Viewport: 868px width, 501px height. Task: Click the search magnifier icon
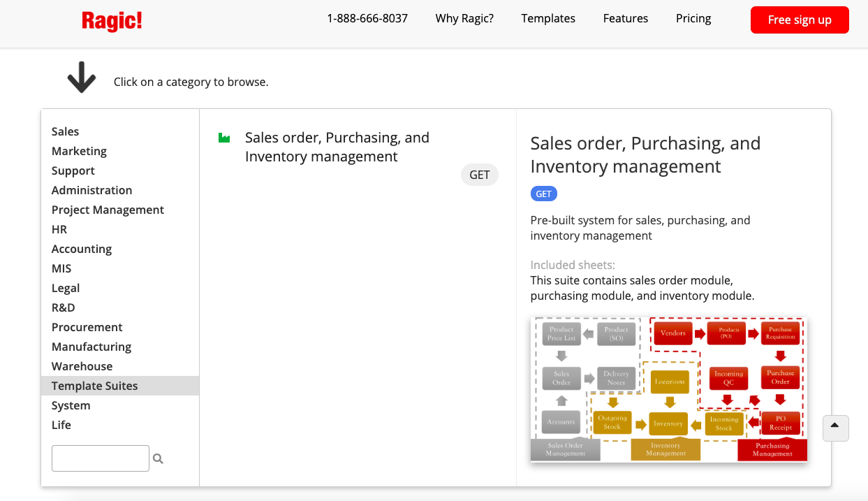(158, 459)
